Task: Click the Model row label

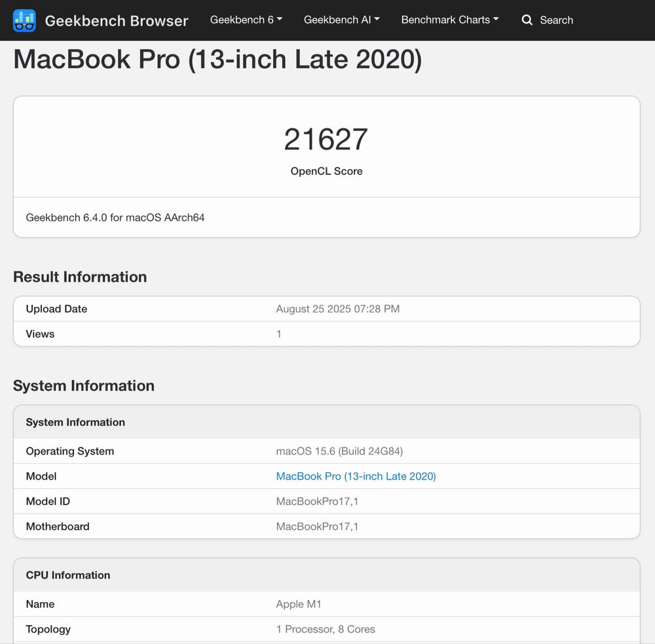Action: 41,476
